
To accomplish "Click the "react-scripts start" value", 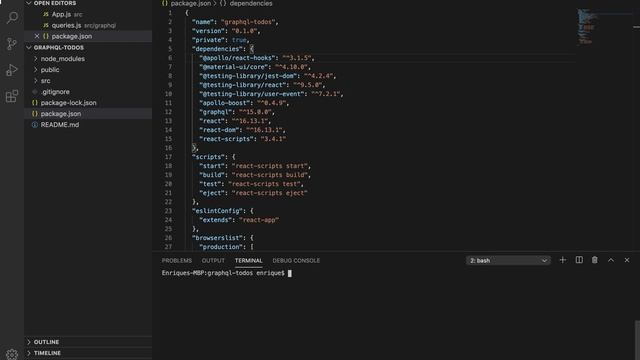I will coord(269,166).
